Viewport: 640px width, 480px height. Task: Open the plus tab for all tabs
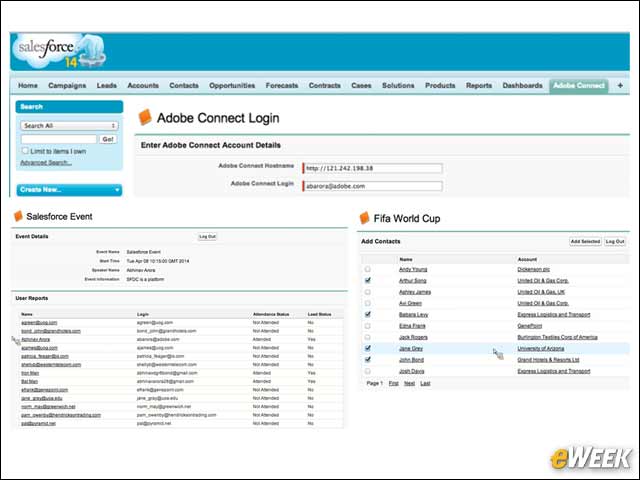coord(620,85)
